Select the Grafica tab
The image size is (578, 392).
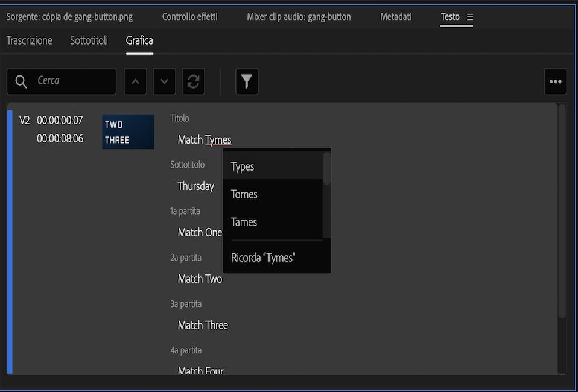click(139, 40)
